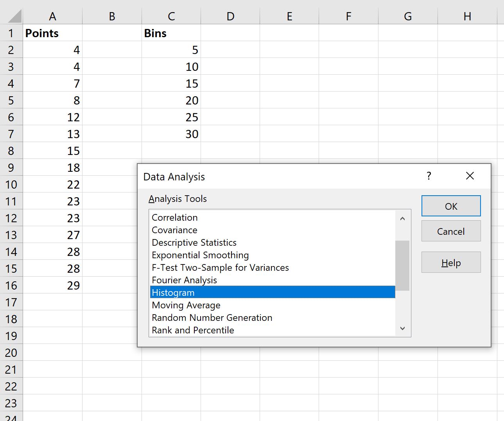The image size is (504, 421).
Task: Click cell A8 containing 15
Action: pos(52,151)
